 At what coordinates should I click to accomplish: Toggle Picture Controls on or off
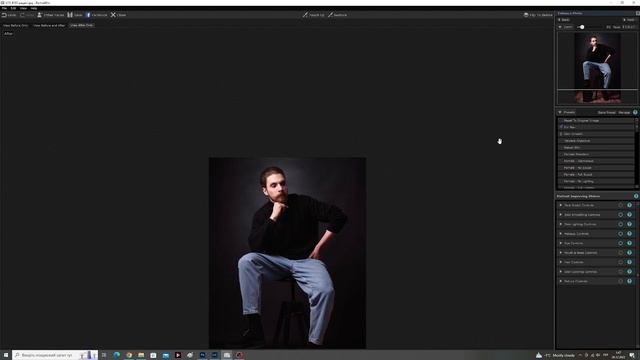(x=620, y=281)
